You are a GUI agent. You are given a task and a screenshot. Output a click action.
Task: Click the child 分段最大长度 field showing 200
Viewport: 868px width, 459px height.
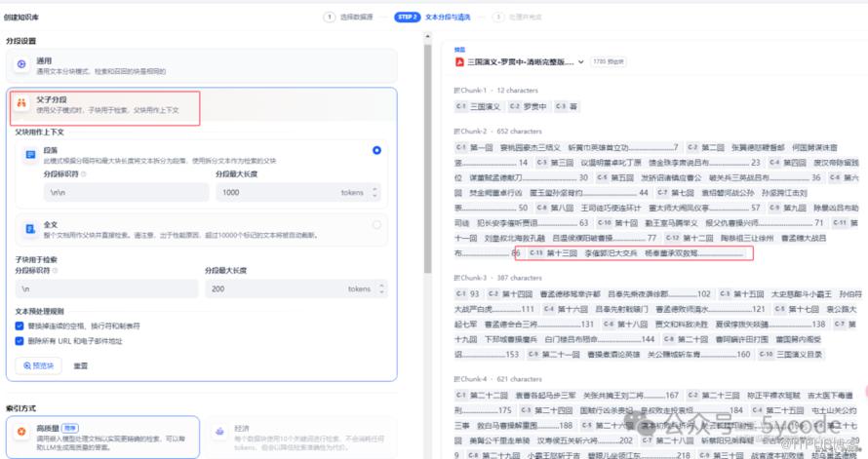pos(296,288)
